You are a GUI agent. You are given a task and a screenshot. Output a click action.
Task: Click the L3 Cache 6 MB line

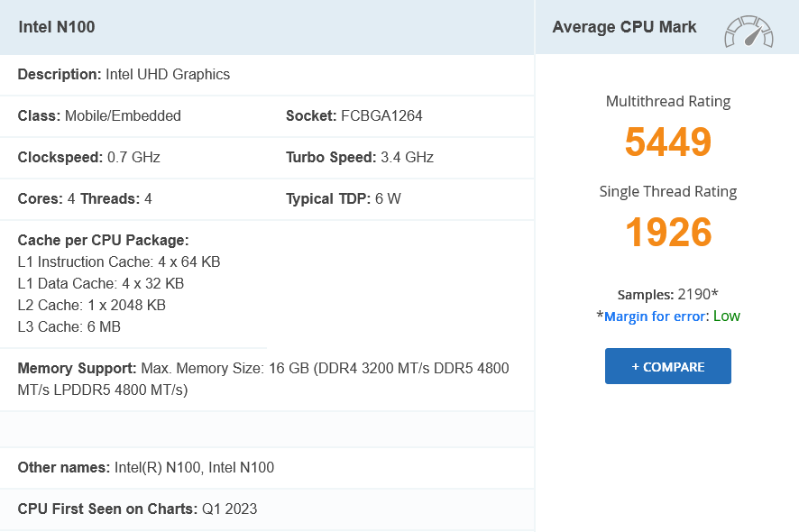pyautogui.click(x=69, y=326)
